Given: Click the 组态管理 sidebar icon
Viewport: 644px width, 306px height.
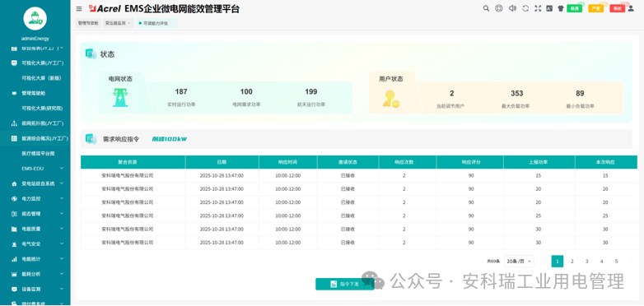Looking at the screenshot, I should coord(14,214).
